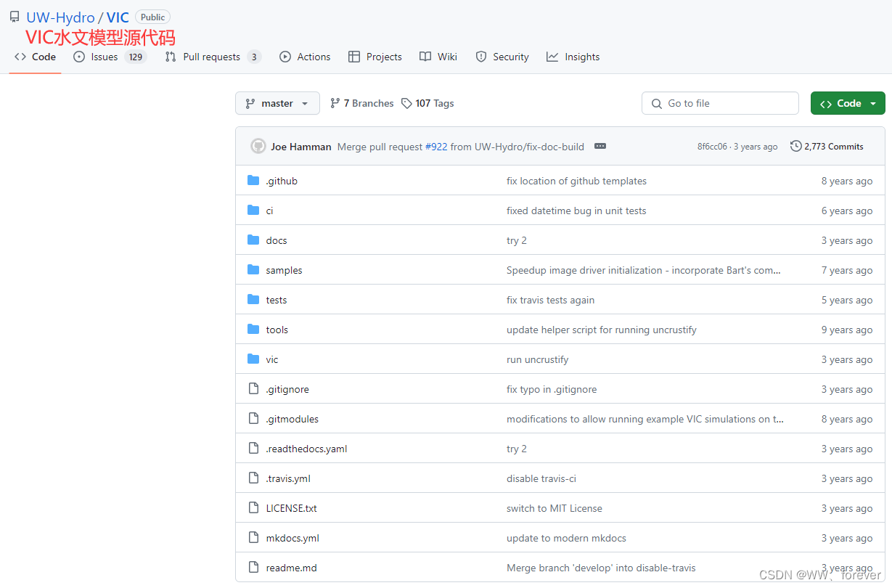Screen dimensions: 892x588
Task: Switch to the Actions tab
Action: point(305,57)
